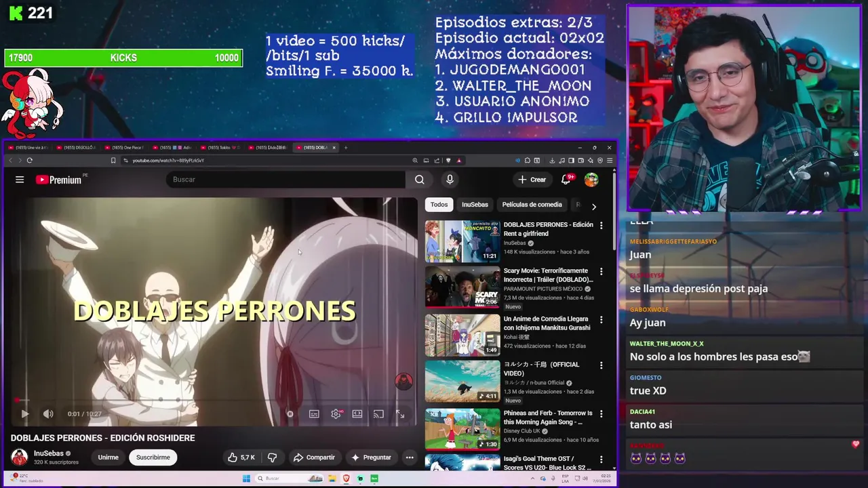Open the browser hamburger menu
Image resolution: width=868 pixels, height=488 pixels.
tap(610, 161)
